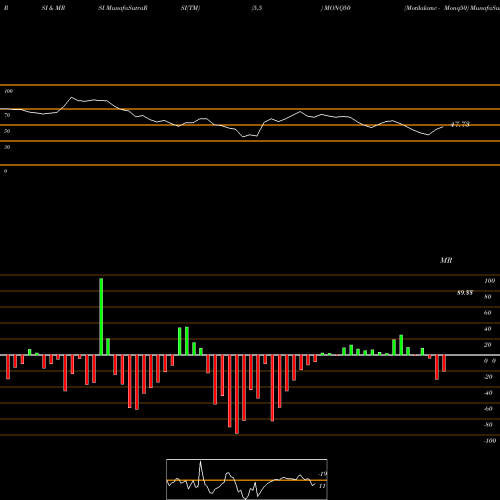This screenshot has height=500, width=500.
Task: Click the RSI axis label 30
Action: point(7,147)
